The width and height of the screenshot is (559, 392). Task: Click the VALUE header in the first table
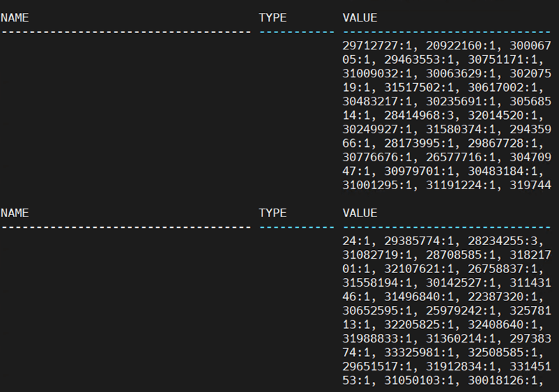360,18
